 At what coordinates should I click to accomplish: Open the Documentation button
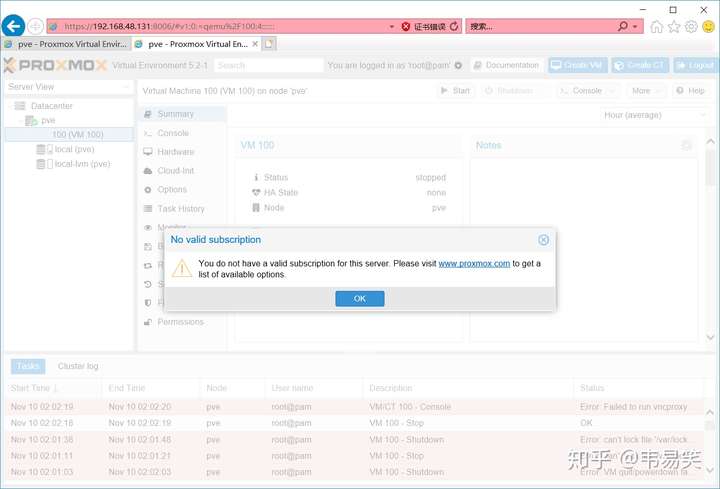[x=506, y=65]
